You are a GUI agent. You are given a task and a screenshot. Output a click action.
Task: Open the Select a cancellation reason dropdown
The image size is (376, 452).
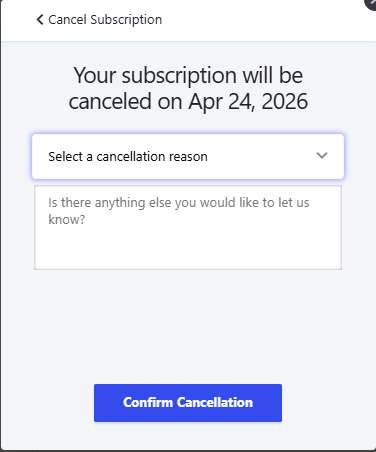188,156
